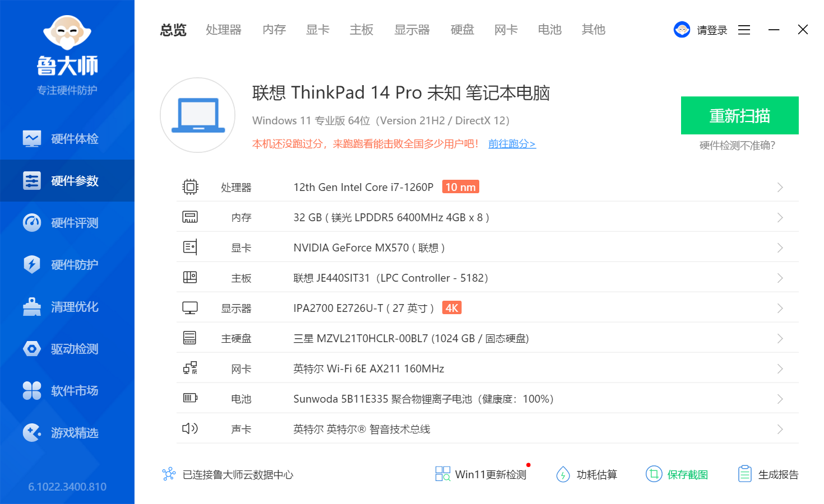Expand the 显卡 row chevron
This screenshot has height=504, width=824.
[780, 248]
